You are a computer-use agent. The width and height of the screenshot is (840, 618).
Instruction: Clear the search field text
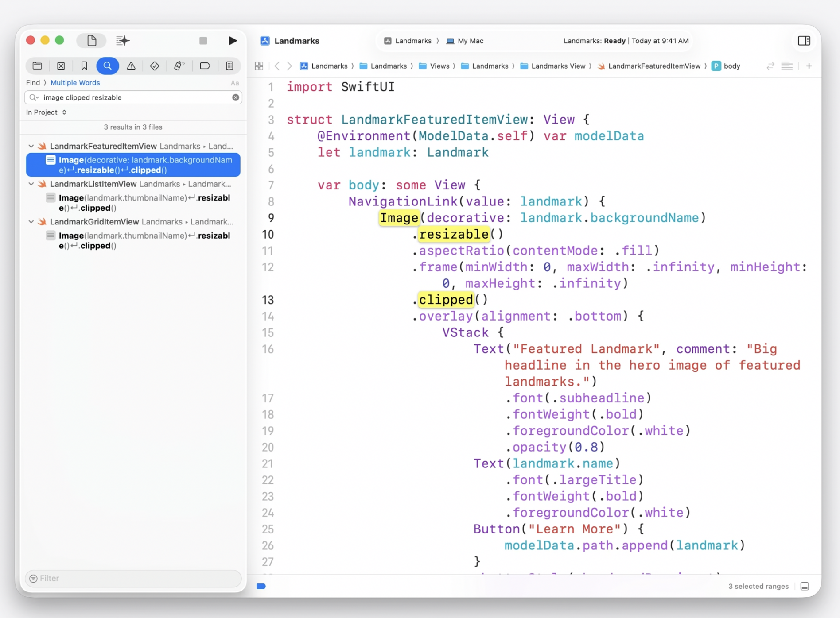click(x=236, y=97)
